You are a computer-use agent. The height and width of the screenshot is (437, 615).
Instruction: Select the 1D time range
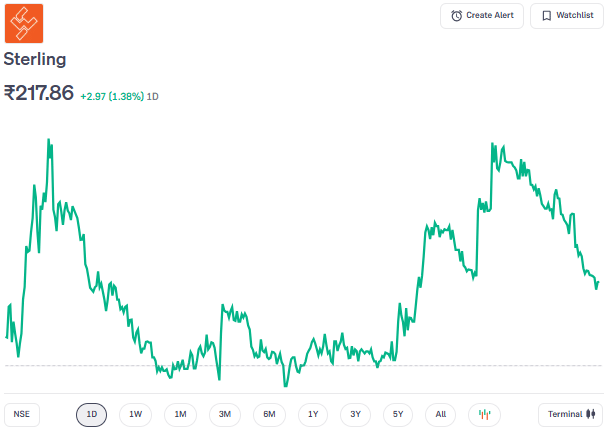click(91, 414)
